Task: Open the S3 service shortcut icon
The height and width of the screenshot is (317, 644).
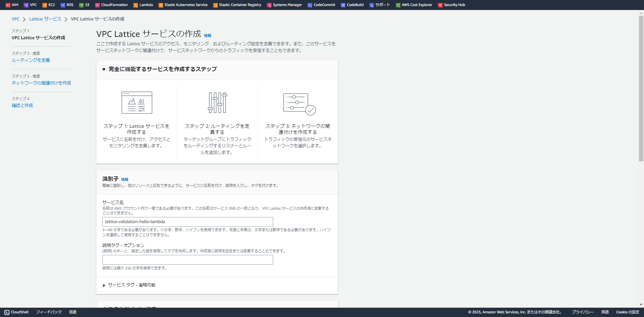Action: (x=81, y=5)
